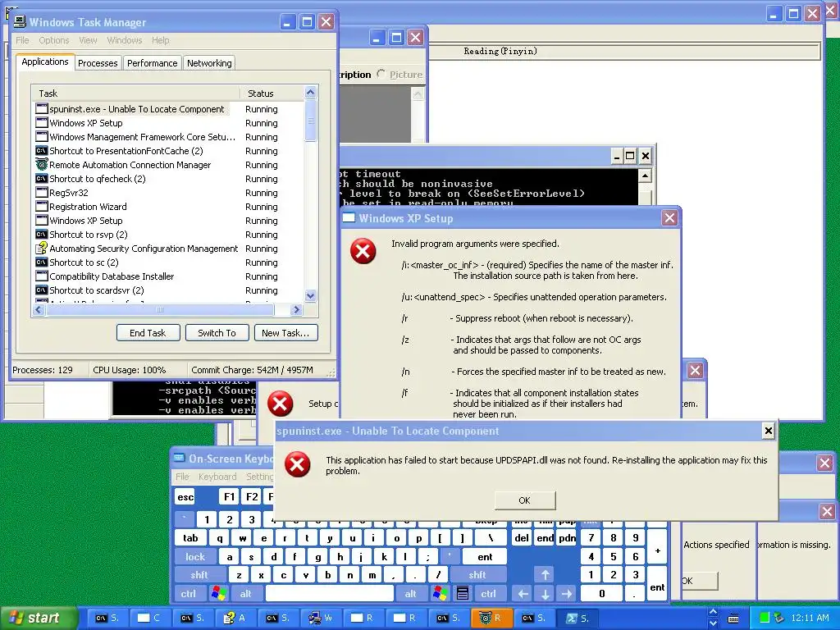Click the Status column header

click(x=272, y=94)
